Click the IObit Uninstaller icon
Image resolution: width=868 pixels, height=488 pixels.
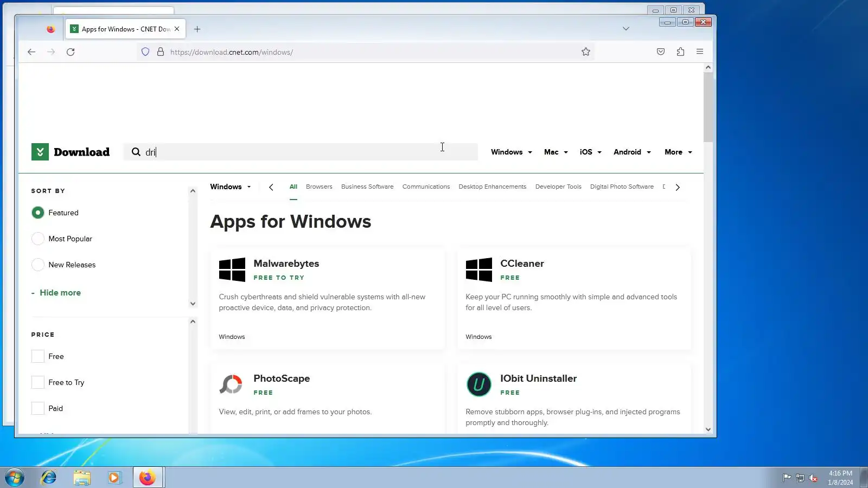tap(479, 384)
